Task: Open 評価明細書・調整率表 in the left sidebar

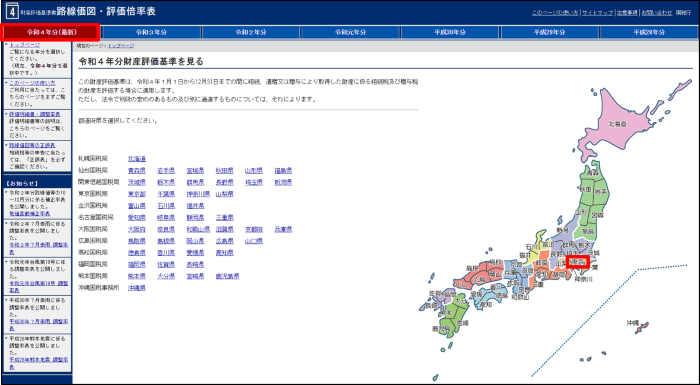Action: [x=35, y=114]
